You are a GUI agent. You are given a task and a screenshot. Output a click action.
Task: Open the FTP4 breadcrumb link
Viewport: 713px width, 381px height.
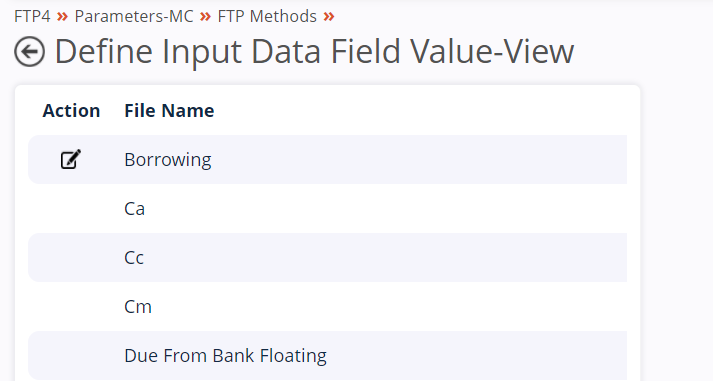(x=32, y=16)
